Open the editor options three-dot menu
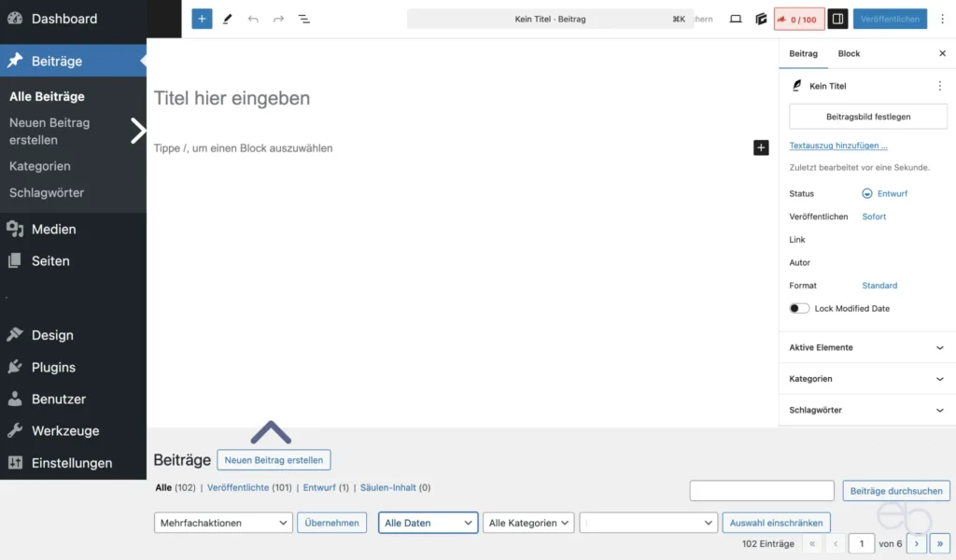Viewport: 956px width, 560px height. 942,19
